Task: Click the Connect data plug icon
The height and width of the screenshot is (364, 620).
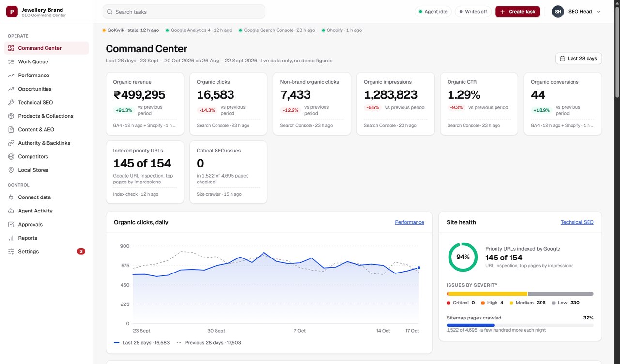Action: (11, 197)
